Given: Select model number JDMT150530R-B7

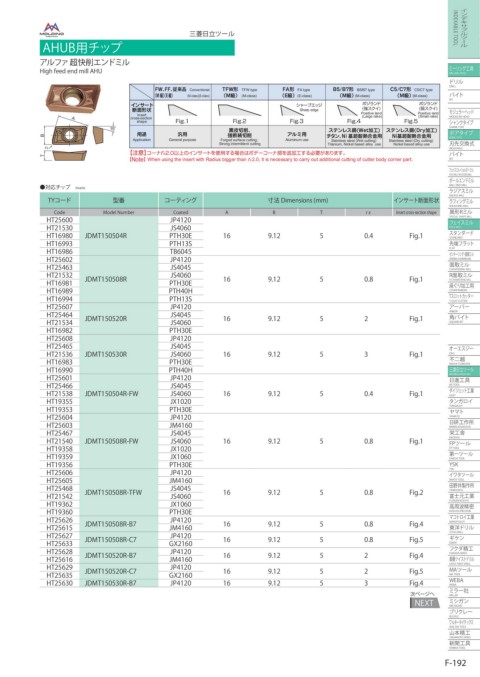Looking at the screenshot, I should (111, 583).
